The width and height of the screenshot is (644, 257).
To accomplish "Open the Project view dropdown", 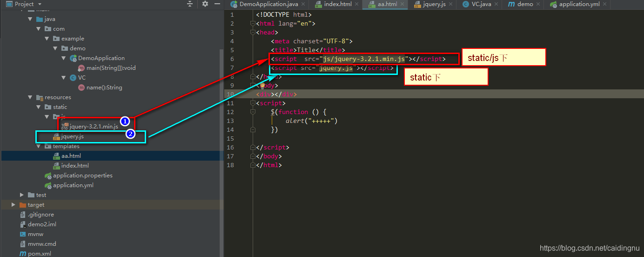I will pos(39,4).
